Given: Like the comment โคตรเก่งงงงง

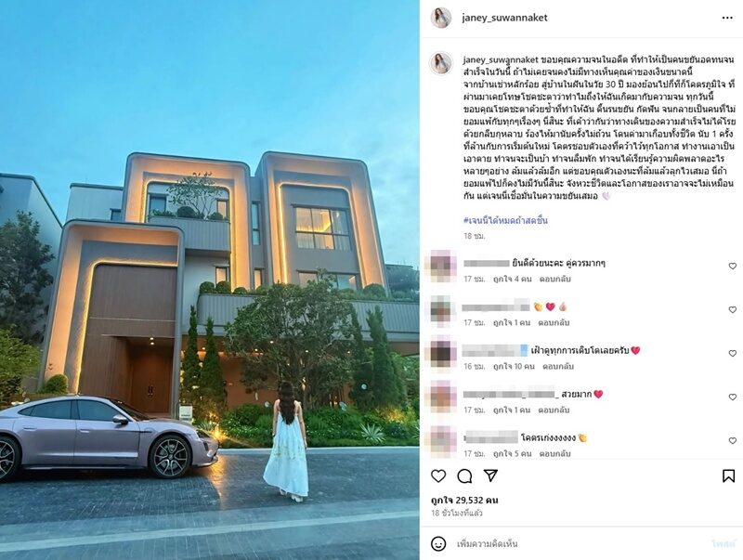Looking at the screenshot, I should click(x=732, y=440).
